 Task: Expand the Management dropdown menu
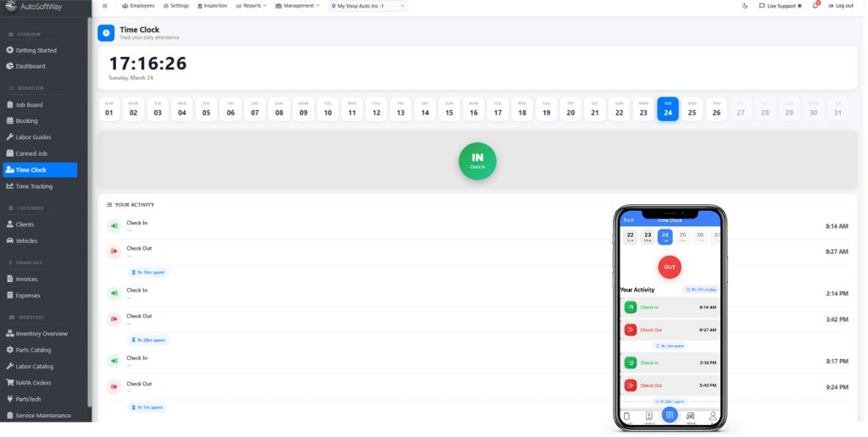298,6
